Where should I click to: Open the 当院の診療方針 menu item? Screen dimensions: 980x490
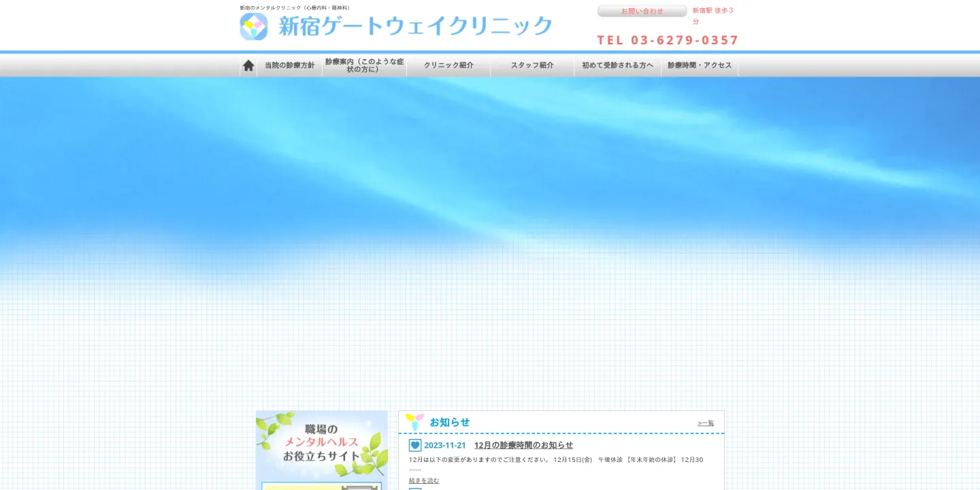pyautogui.click(x=289, y=65)
